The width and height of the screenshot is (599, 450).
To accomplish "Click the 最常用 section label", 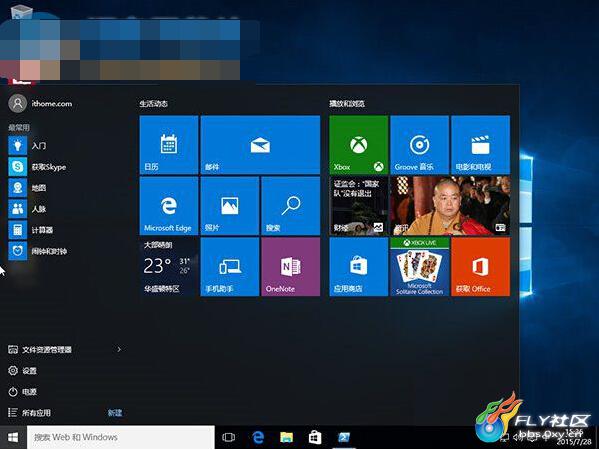I will [19, 128].
